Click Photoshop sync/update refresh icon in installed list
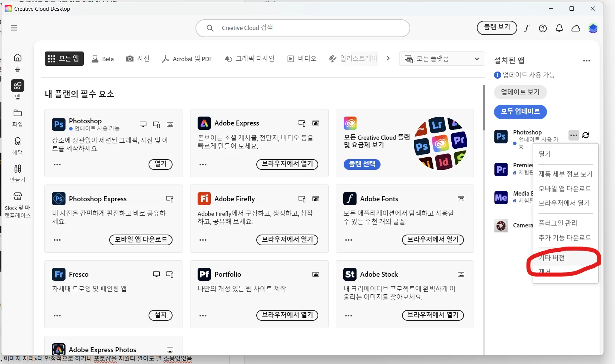This screenshot has height=364, width=615. [x=586, y=135]
